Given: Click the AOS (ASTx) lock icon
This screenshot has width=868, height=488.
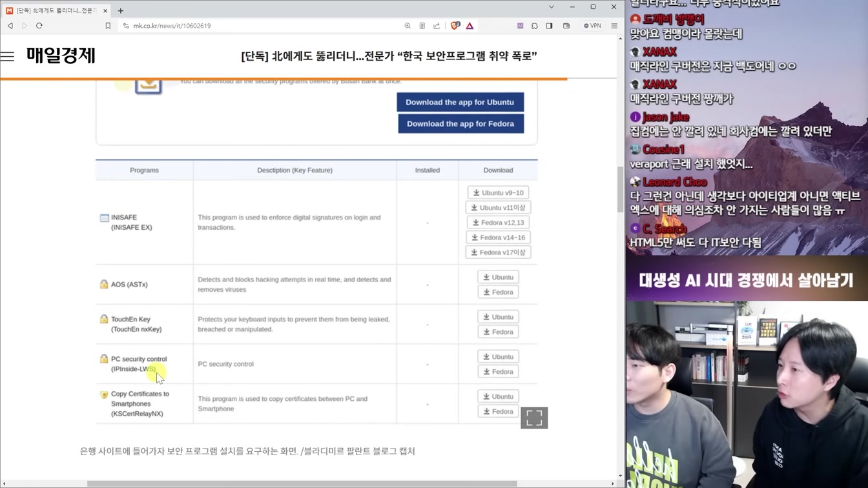Looking at the screenshot, I should point(104,284).
